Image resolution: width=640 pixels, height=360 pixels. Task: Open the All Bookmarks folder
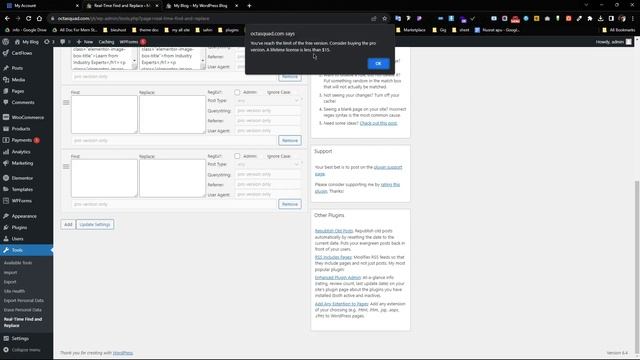click(x=619, y=30)
